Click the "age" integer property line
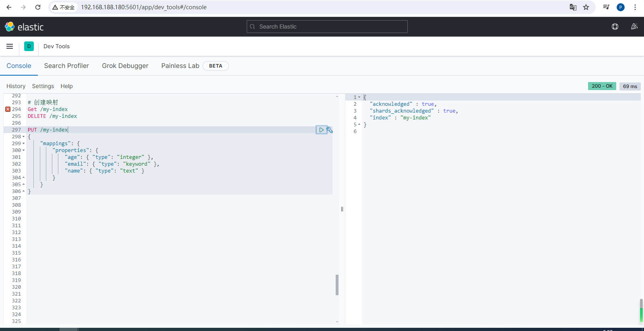The width and height of the screenshot is (644, 331). (x=109, y=157)
